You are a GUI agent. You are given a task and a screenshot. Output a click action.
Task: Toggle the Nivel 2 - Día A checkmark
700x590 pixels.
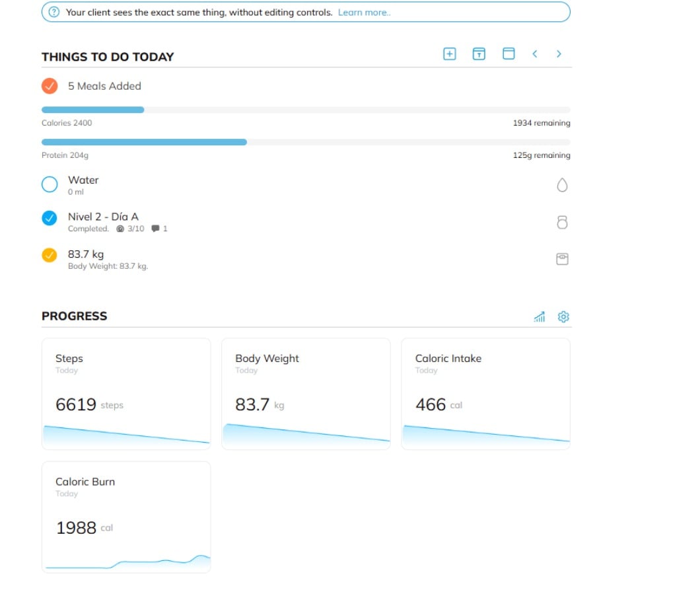50,218
